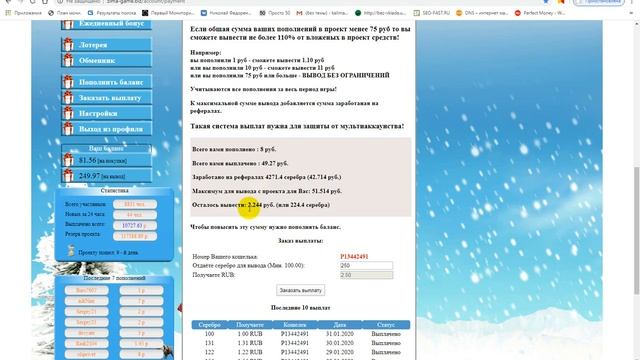Click the Статус column header
This screenshot has width=640, height=360.
[x=386, y=325]
